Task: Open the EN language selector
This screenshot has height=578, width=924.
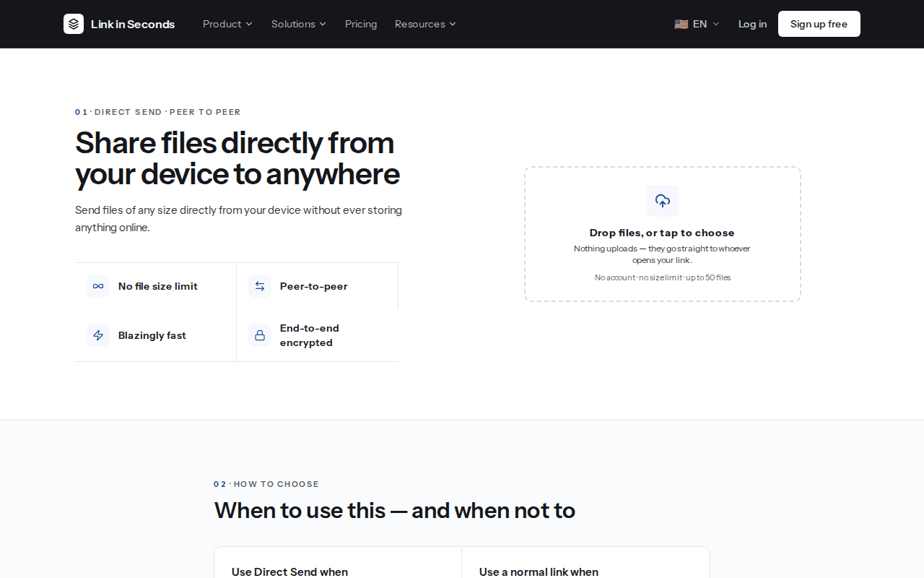Action: click(697, 24)
